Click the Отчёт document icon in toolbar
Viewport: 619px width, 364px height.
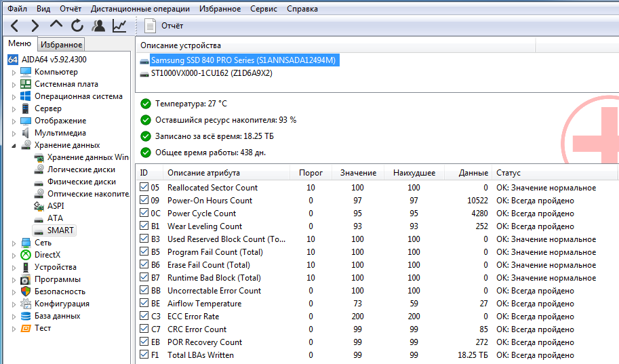coord(150,26)
